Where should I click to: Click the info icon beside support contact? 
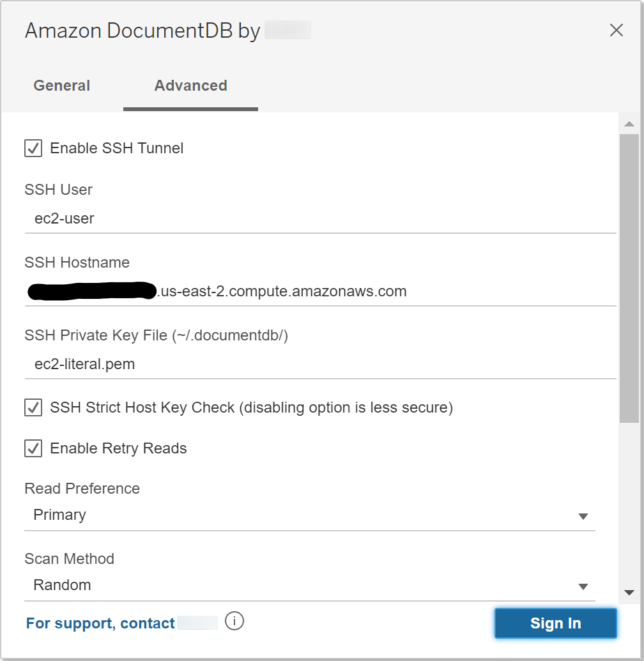click(x=234, y=621)
